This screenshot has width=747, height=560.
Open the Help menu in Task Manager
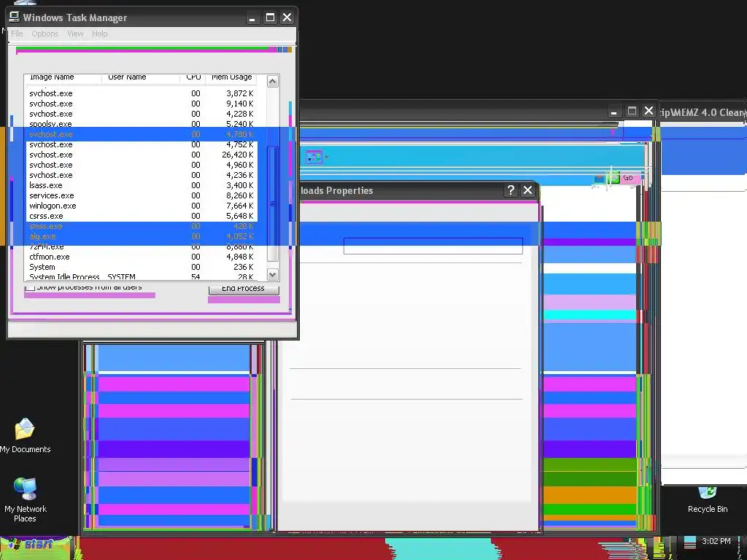tap(99, 34)
